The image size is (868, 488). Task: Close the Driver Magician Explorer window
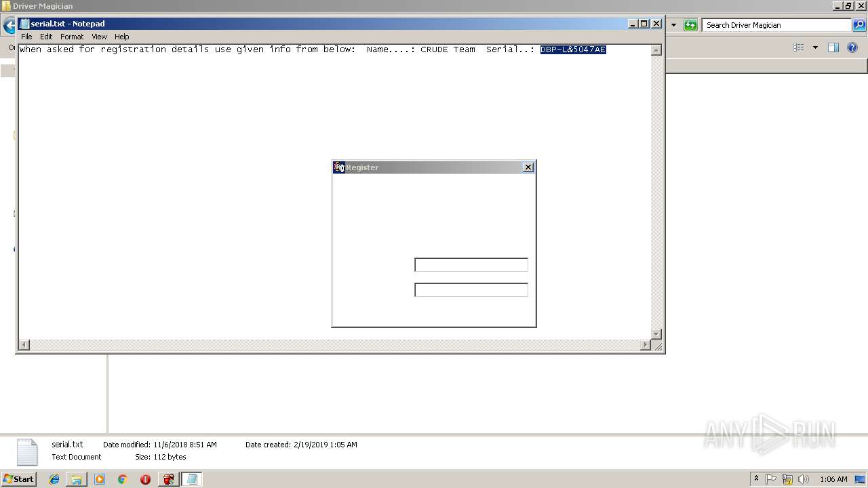tap(860, 6)
